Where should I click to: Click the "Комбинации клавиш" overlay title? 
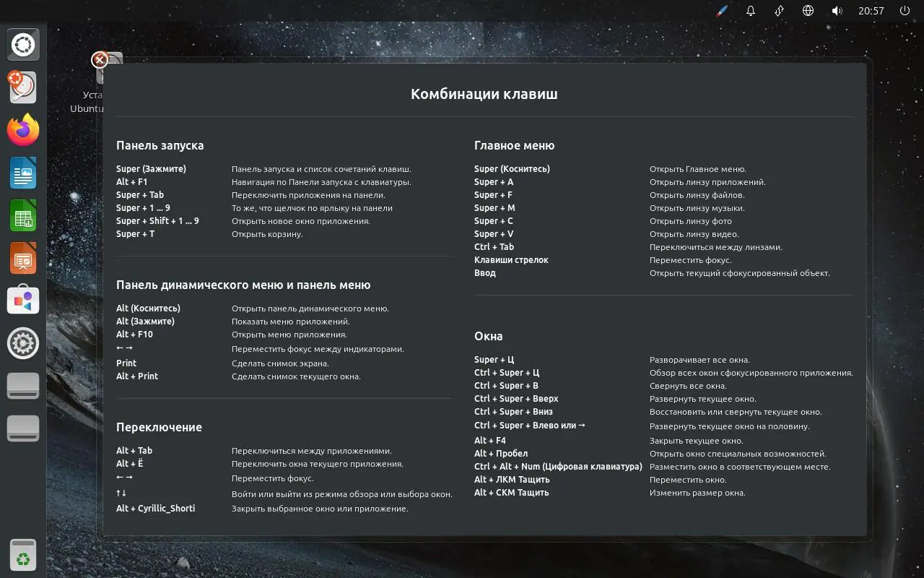(484, 94)
